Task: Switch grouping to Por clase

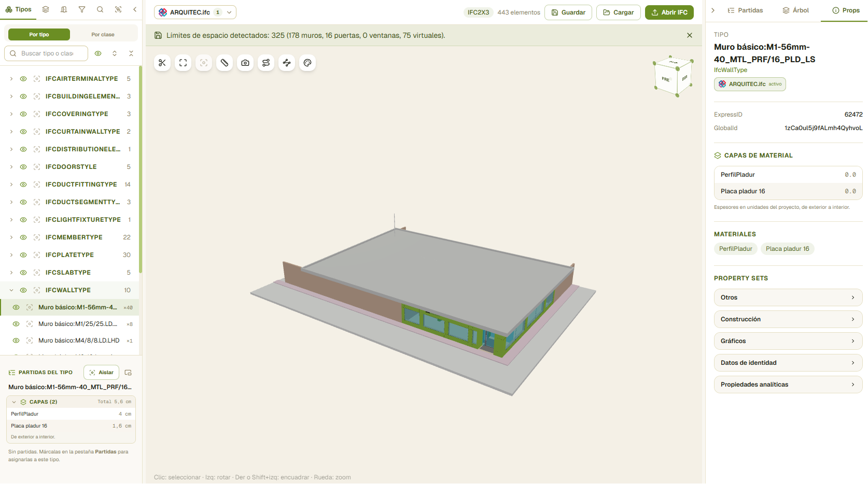Action: tap(103, 35)
